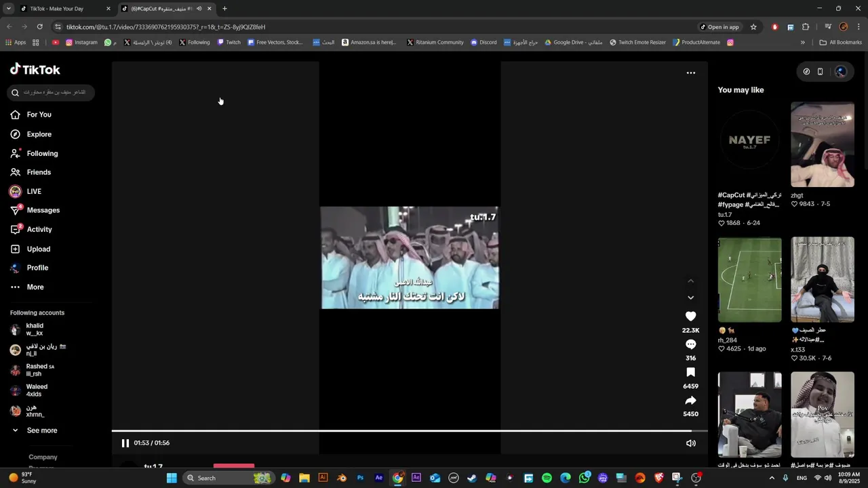This screenshot has width=868, height=488.
Task: Expand See more following accounts
Action: pos(34,430)
